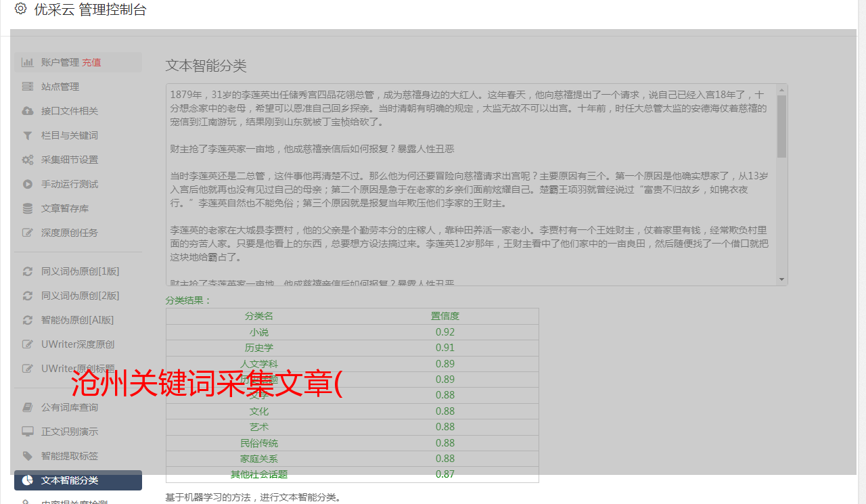Click the text area scroll down arrow
This screenshot has height=504, width=866.
pyautogui.click(x=782, y=279)
